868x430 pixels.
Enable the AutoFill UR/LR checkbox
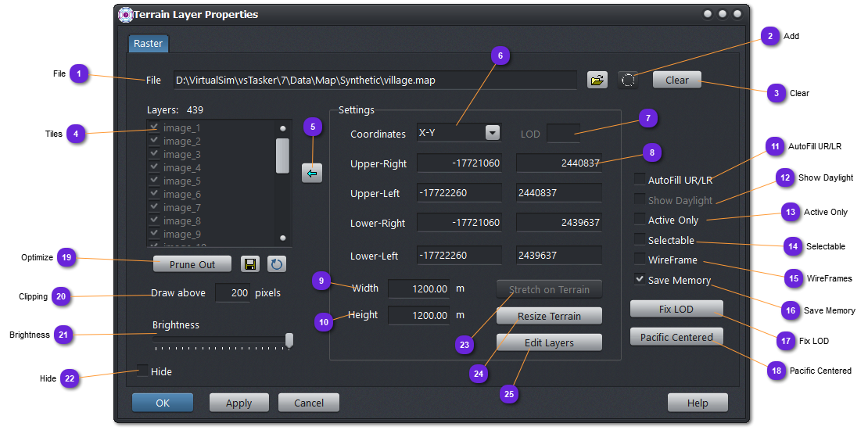click(x=640, y=180)
